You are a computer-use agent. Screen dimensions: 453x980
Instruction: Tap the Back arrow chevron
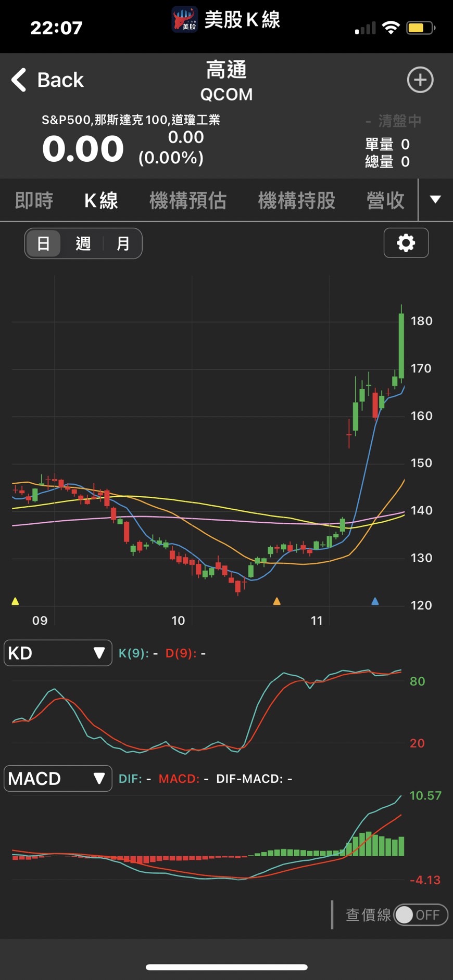click(x=19, y=80)
